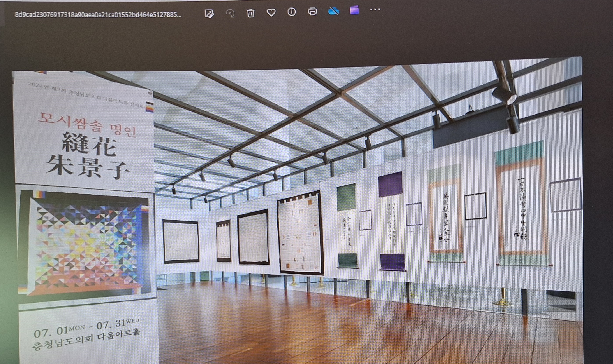Screen dimensions: 613x364
Task: Print the current photo
Action: click(312, 11)
